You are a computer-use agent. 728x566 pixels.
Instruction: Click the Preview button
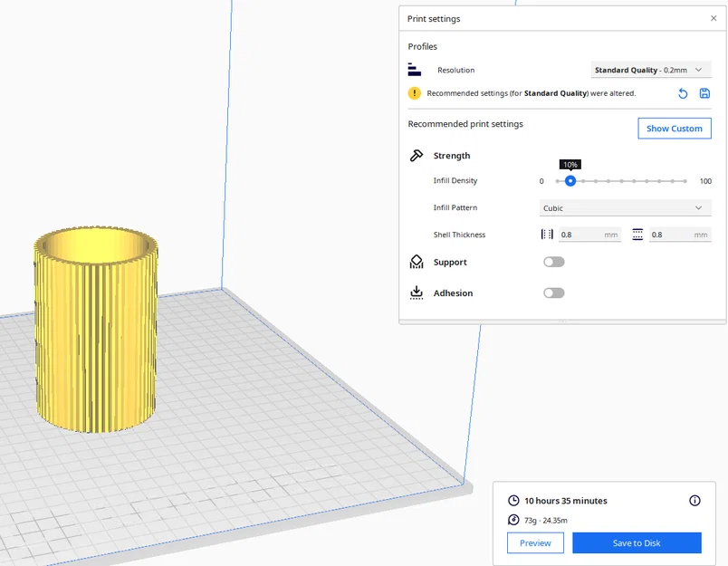point(535,542)
